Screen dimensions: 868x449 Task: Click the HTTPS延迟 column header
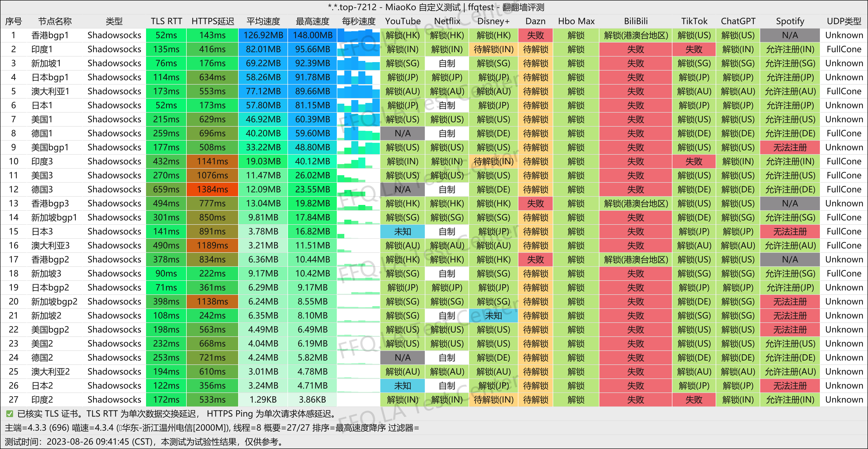point(213,21)
